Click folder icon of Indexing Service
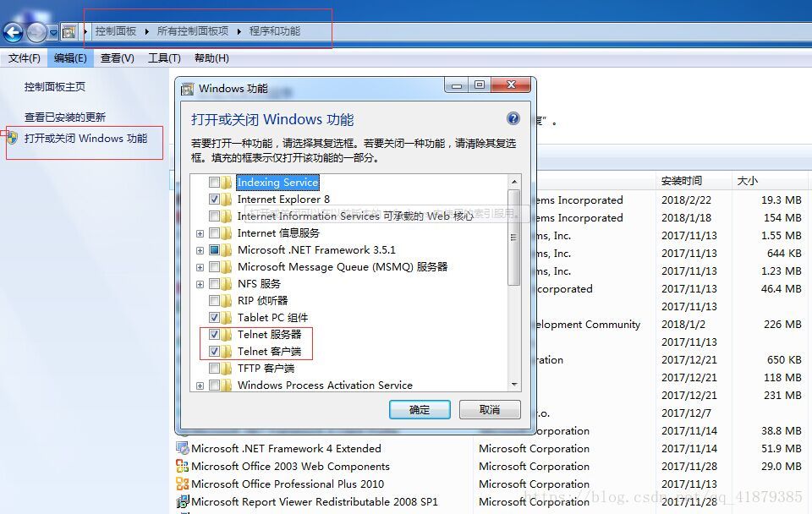Viewport: 812px width, 514px height. point(227,183)
